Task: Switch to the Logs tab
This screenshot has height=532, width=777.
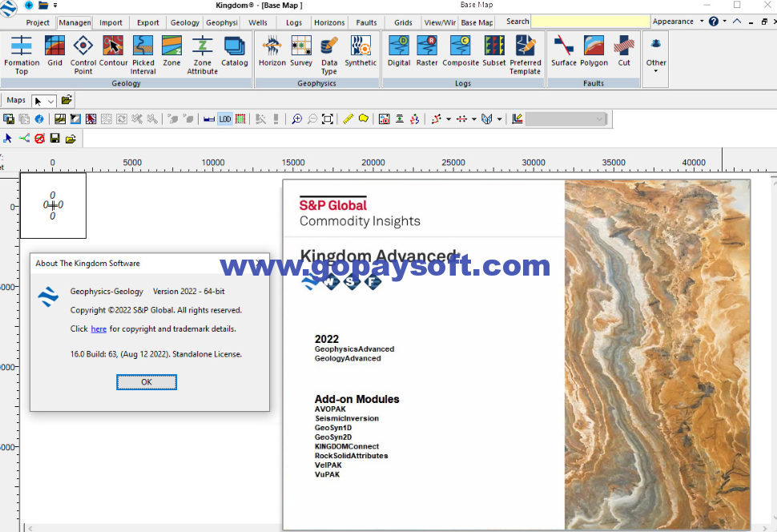Action: tap(293, 22)
